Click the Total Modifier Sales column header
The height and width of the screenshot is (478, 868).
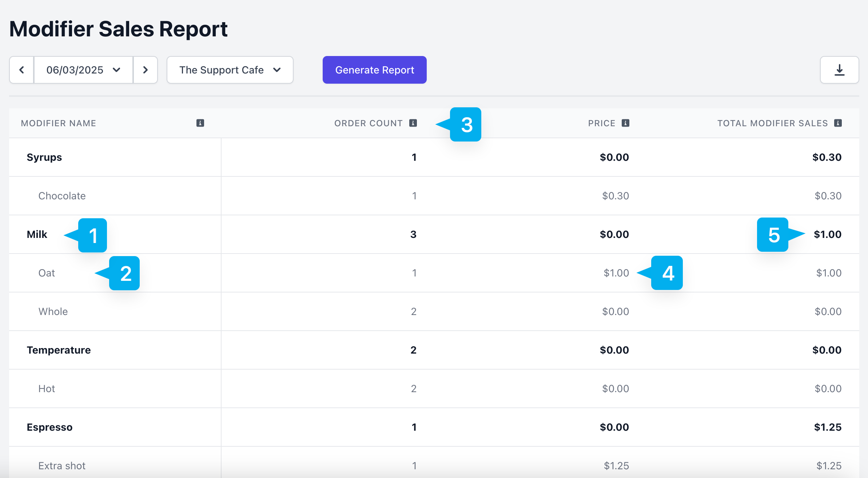tap(772, 123)
